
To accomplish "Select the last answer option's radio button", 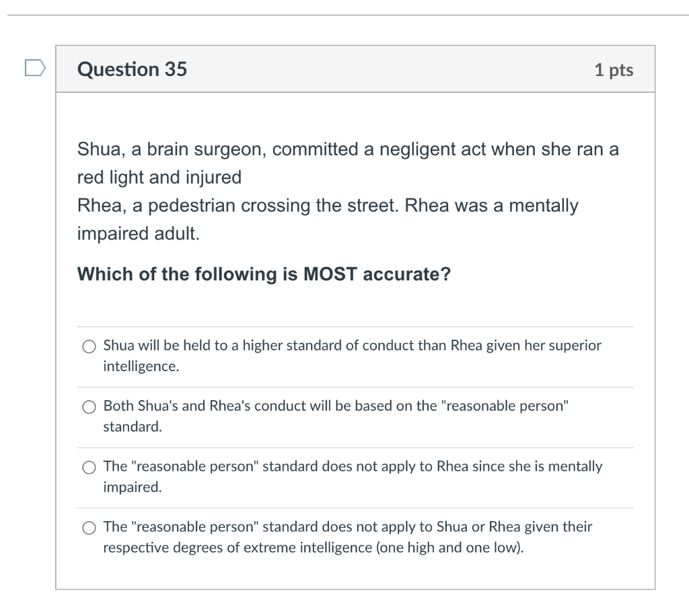I will 88,528.
